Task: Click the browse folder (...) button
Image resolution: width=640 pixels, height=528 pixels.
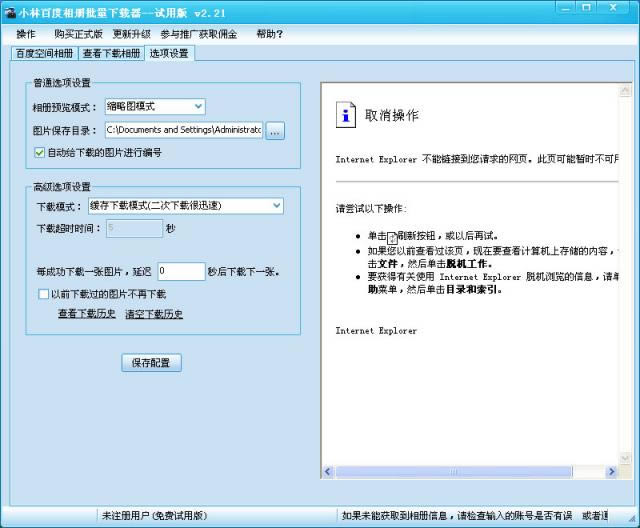Action: [275, 131]
